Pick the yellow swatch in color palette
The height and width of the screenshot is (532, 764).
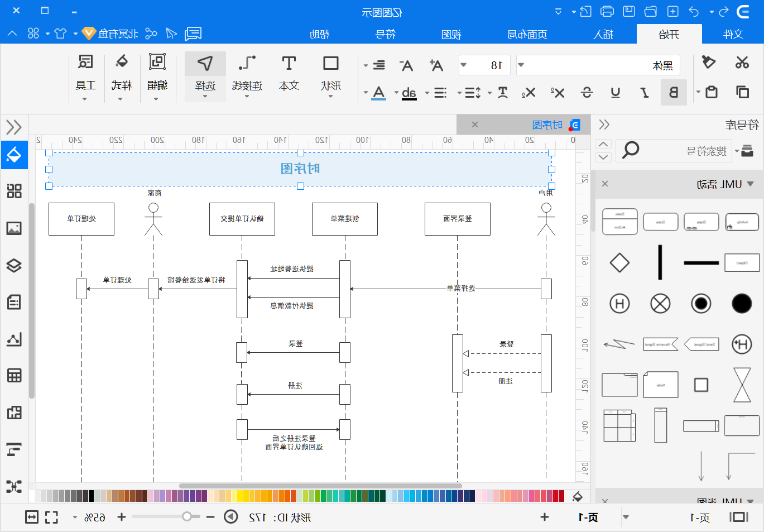pyautogui.click(x=241, y=496)
